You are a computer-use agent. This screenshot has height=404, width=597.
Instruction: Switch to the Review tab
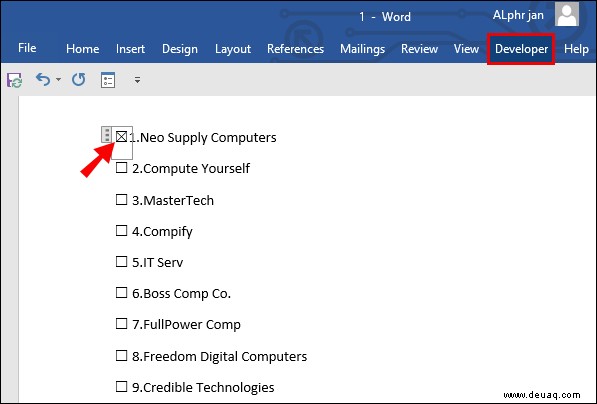419,49
